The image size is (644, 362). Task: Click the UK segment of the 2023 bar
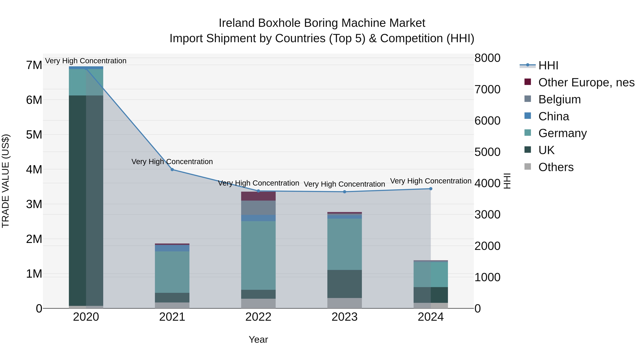click(x=345, y=284)
